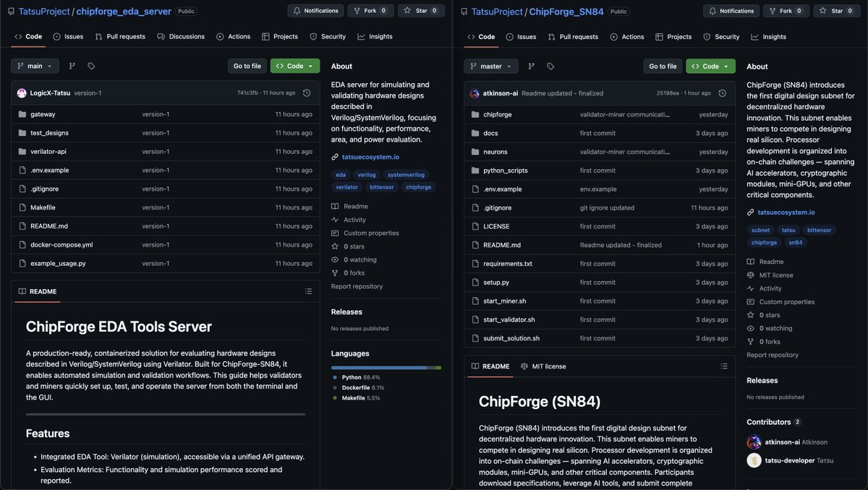Open Custom properties in ChipForge_SN84 sidebar

pyautogui.click(x=787, y=301)
